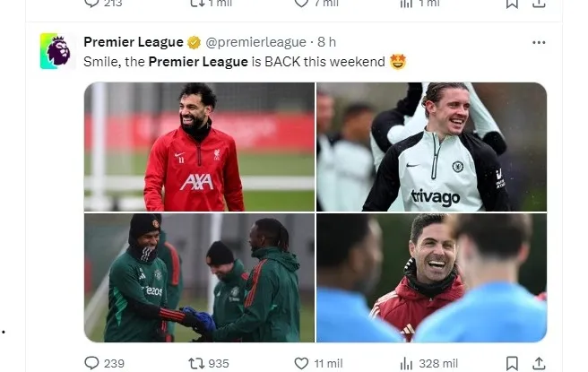This screenshot has width=588, height=372.
Task: Open the photo showing the trivago training top
Action: tap(431, 146)
